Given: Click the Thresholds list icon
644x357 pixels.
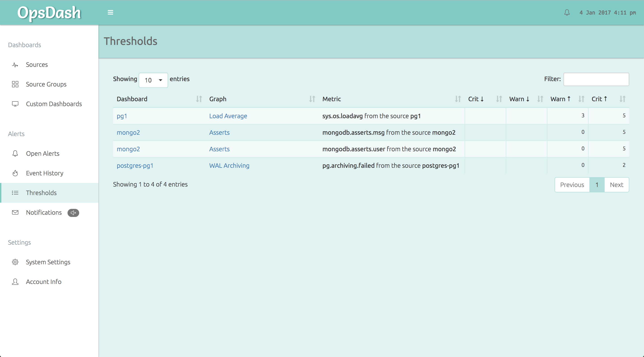Looking at the screenshot, I should pos(15,193).
